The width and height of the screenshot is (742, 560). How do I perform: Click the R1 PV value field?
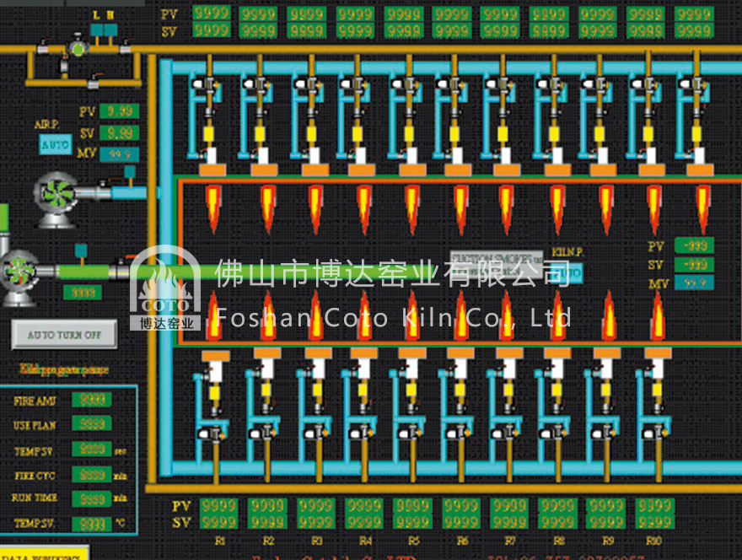pyautogui.click(x=218, y=505)
